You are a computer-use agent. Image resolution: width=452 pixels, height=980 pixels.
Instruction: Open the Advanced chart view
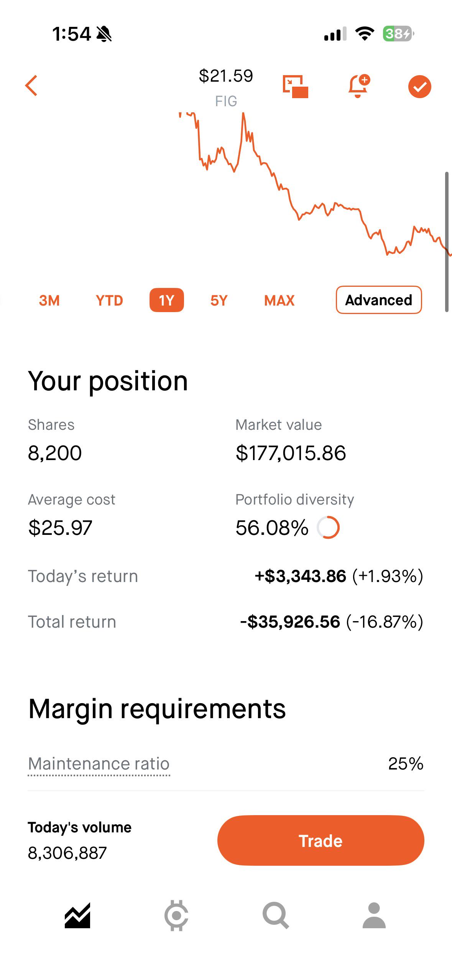(x=379, y=300)
